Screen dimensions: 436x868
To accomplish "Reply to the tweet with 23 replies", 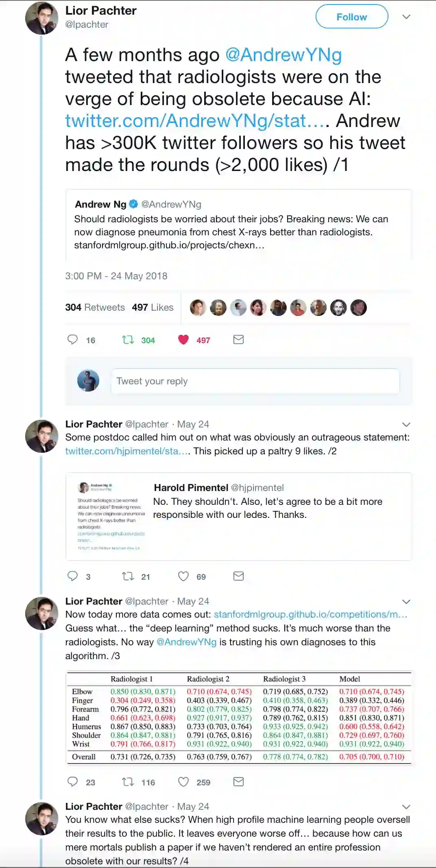I will [x=73, y=782].
